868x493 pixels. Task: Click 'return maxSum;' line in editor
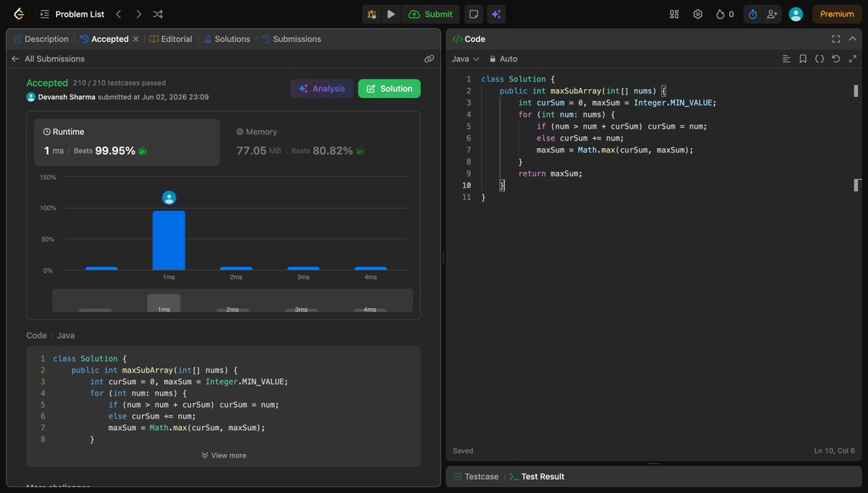(550, 173)
